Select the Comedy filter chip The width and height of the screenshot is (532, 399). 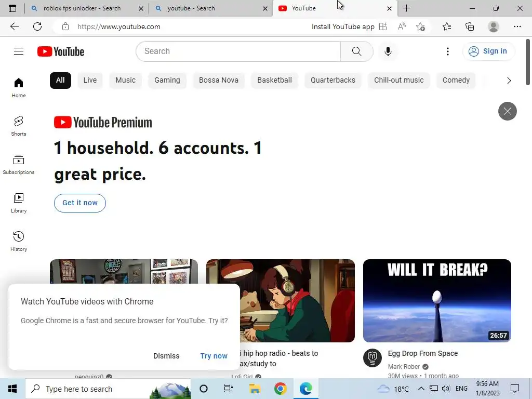click(x=456, y=81)
